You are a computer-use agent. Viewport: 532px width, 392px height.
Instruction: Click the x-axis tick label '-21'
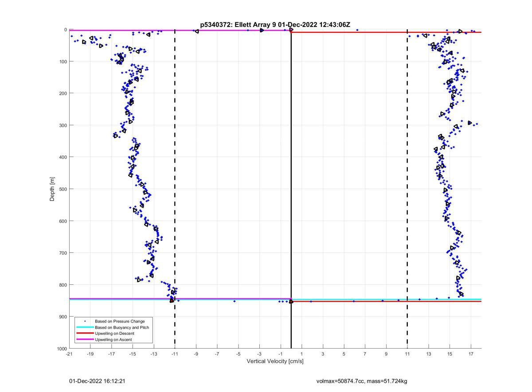point(69,354)
